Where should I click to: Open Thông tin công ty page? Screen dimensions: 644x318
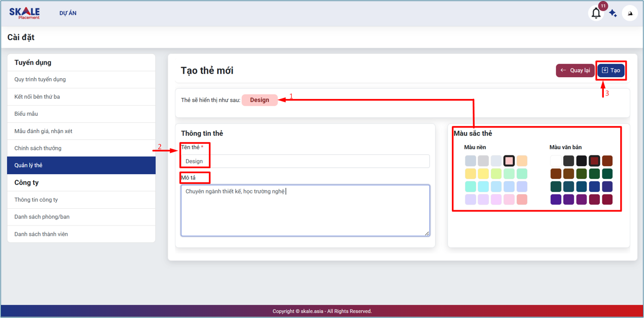36,200
